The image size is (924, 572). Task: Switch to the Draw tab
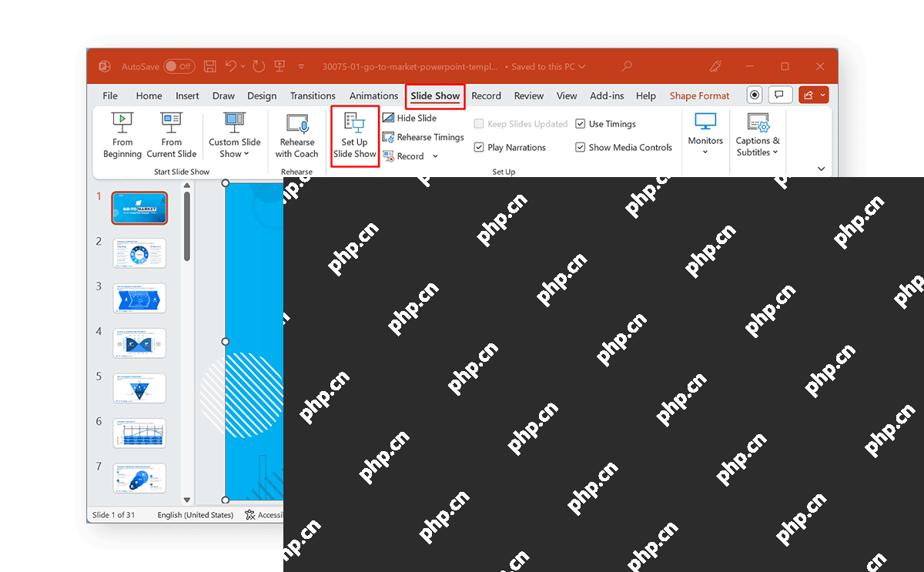point(223,96)
